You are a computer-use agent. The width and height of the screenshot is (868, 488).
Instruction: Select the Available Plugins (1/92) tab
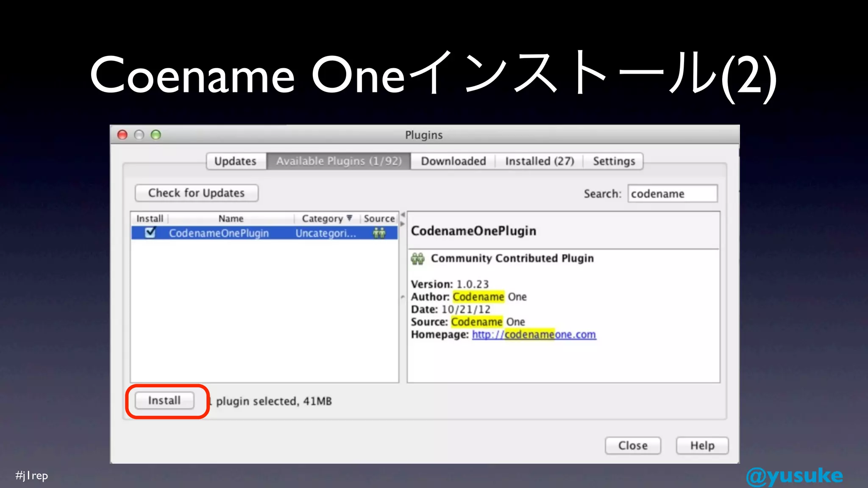click(x=339, y=161)
